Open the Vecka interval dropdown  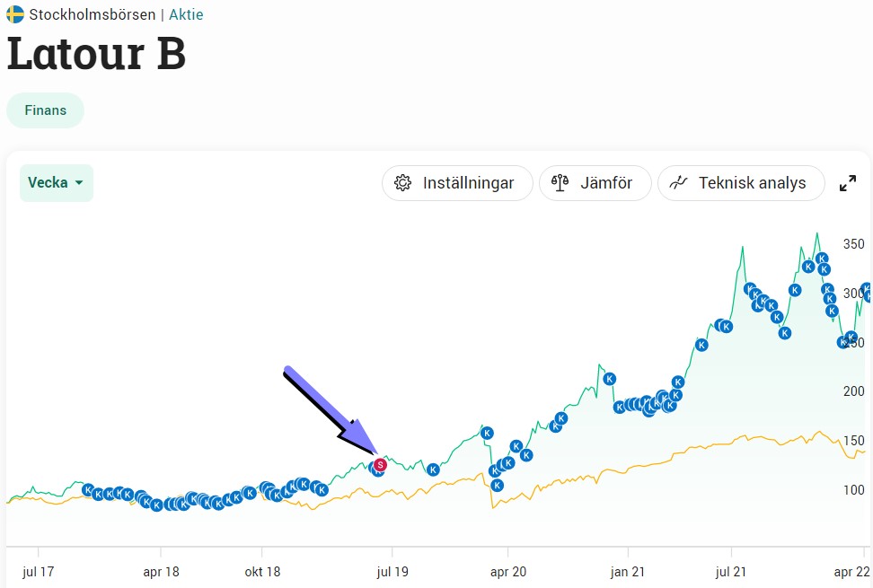[57, 183]
